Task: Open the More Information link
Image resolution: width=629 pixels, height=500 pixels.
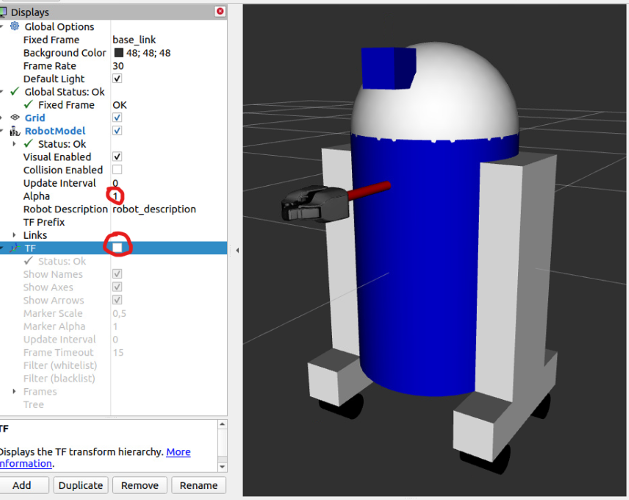Action: click(177, 452)
